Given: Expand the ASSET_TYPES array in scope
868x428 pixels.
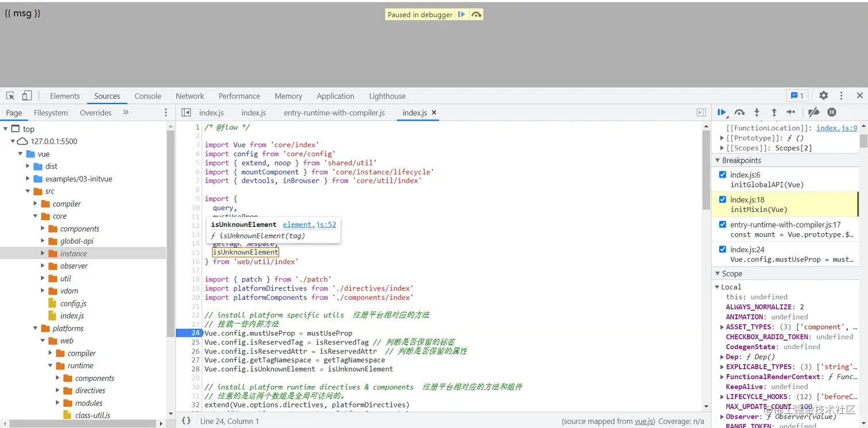Looking at the screenshot, I should pyautogui.click(x=722, y=327).
